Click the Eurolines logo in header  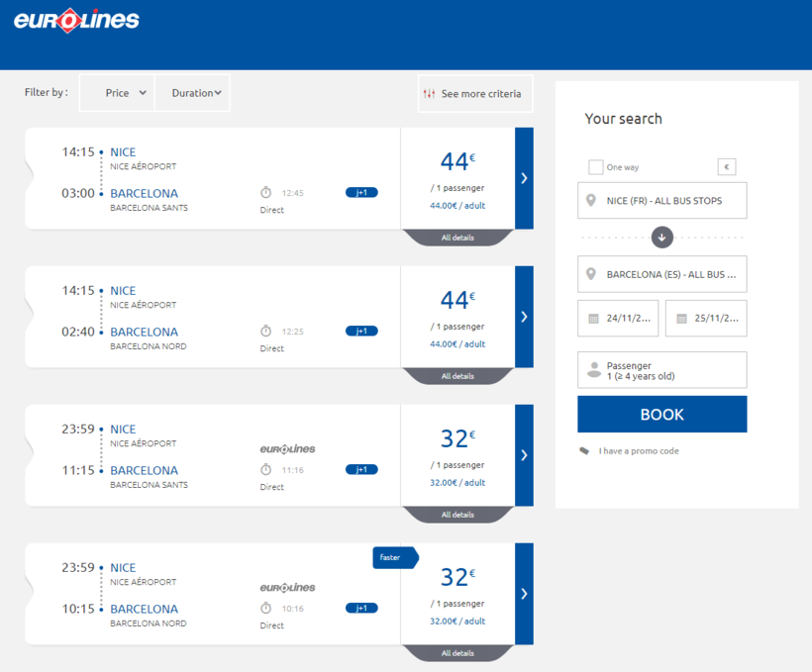[76, 21]
